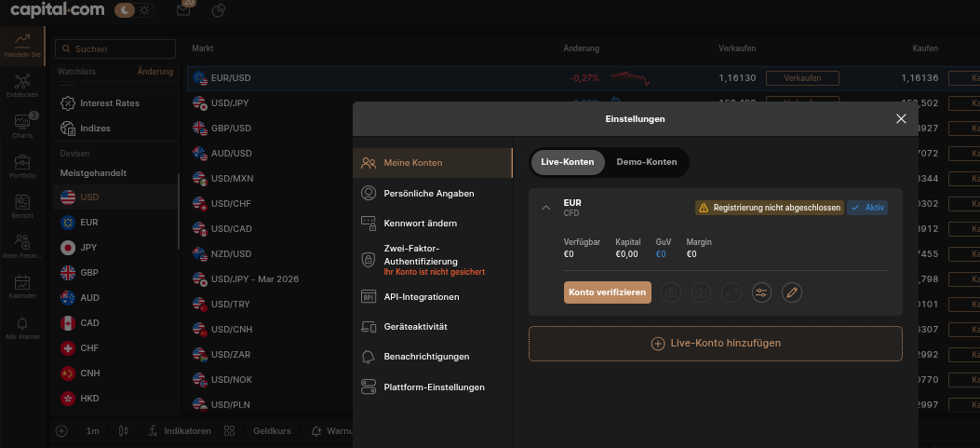Open Persönliche Angaben settings section
The image size is (980, 448).
click(433, 194)
